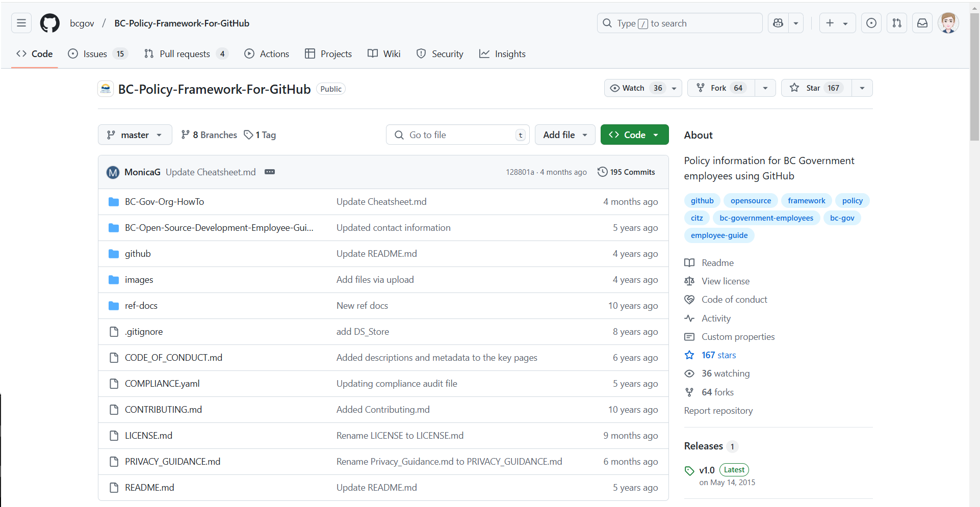Open the hamburger navigation menu
The height and width of the screenshot is (507, 980).
(x=21, y=23)
